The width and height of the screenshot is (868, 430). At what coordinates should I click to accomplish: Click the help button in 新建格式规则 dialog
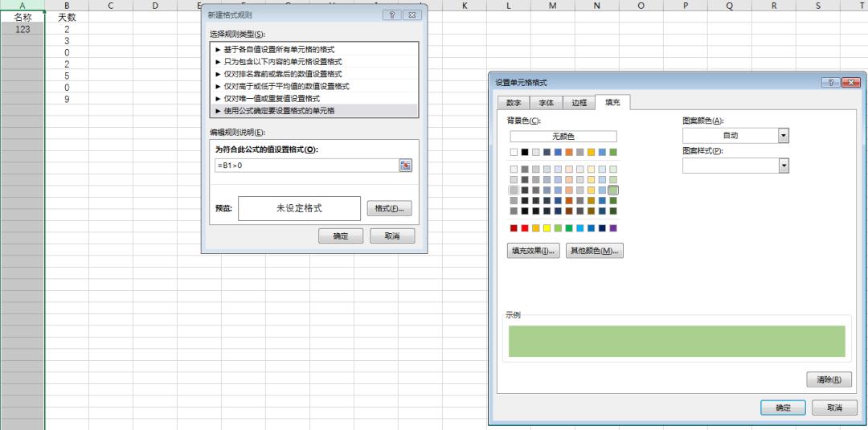tap(391, 14)
